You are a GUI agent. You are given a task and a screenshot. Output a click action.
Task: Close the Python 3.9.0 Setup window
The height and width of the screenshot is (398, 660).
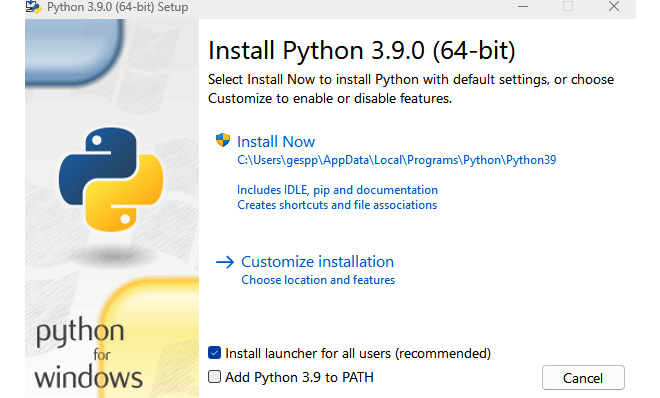[x=614, y=6]
